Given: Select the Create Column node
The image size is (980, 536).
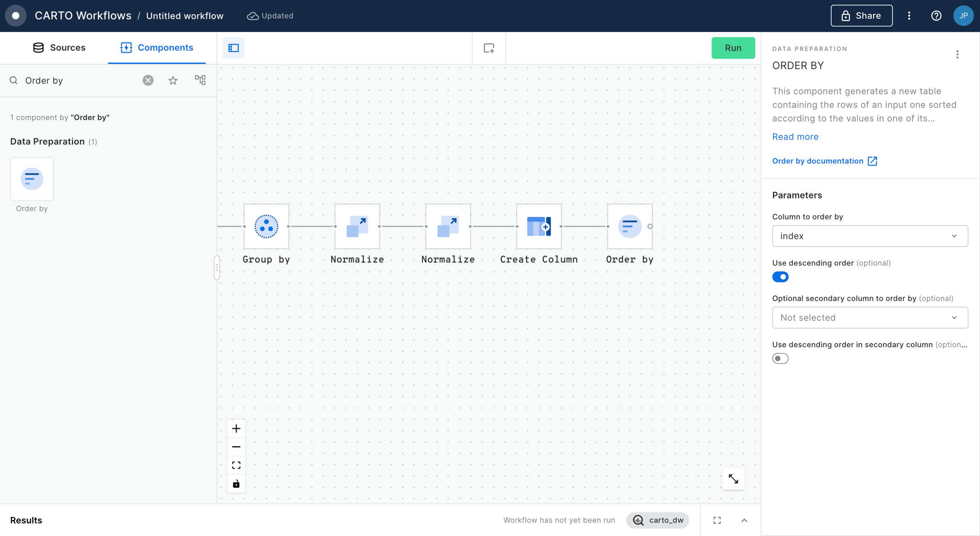Looking at the screenshot, I should (538, 226).
